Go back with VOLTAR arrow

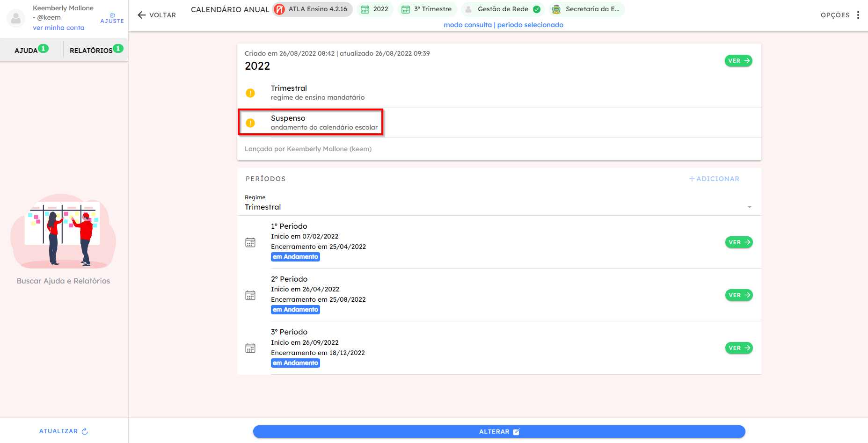click(x=157, y=15)
